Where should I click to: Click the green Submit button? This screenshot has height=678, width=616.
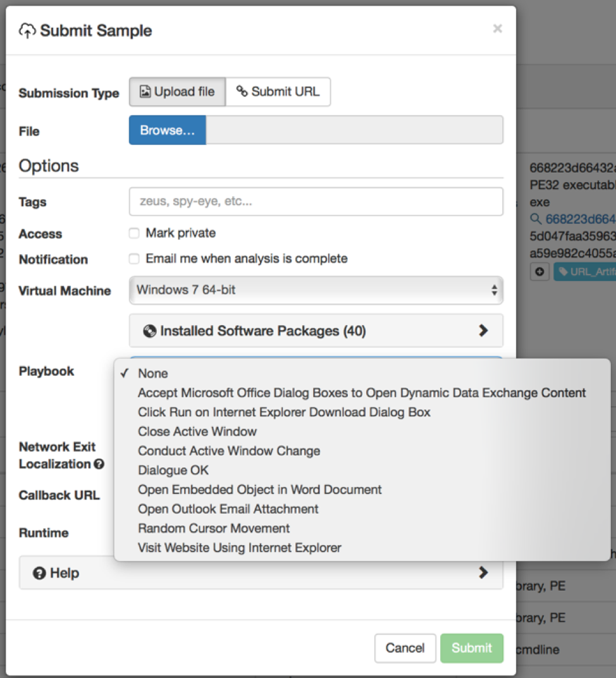point(471,648)
